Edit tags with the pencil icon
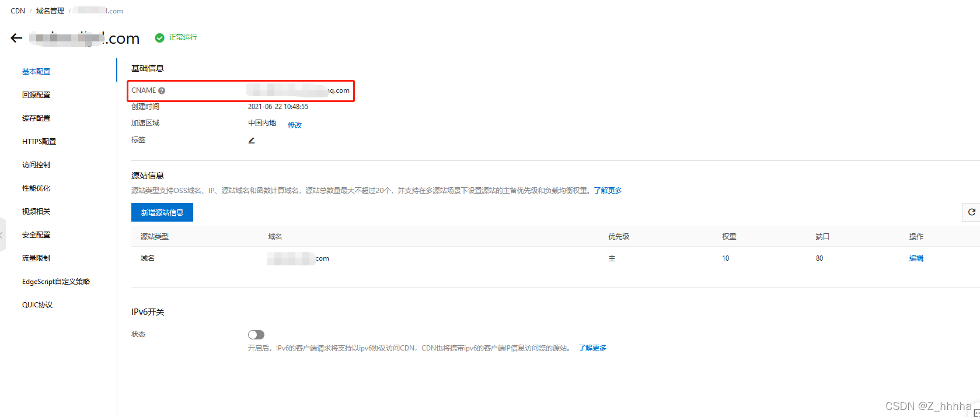Image resolution: width=980 pixels, height=417 pixels. pos(252,140)
